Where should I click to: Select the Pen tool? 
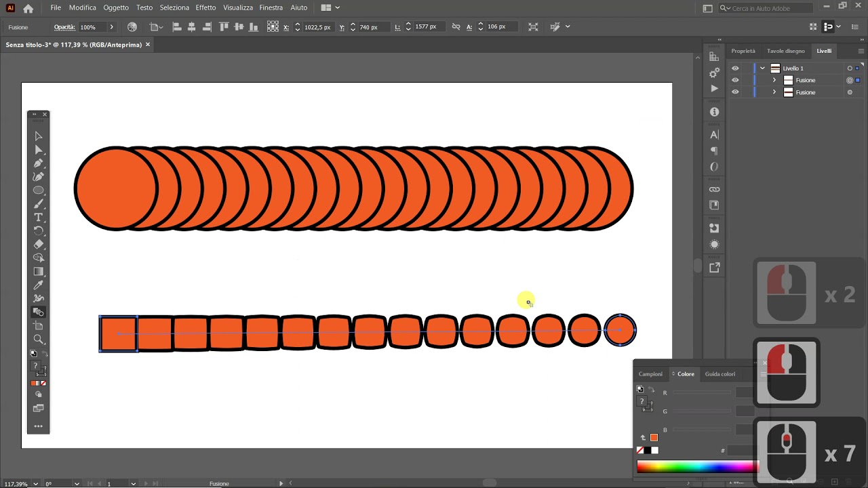pyautogui.click(x=39, y=163)
